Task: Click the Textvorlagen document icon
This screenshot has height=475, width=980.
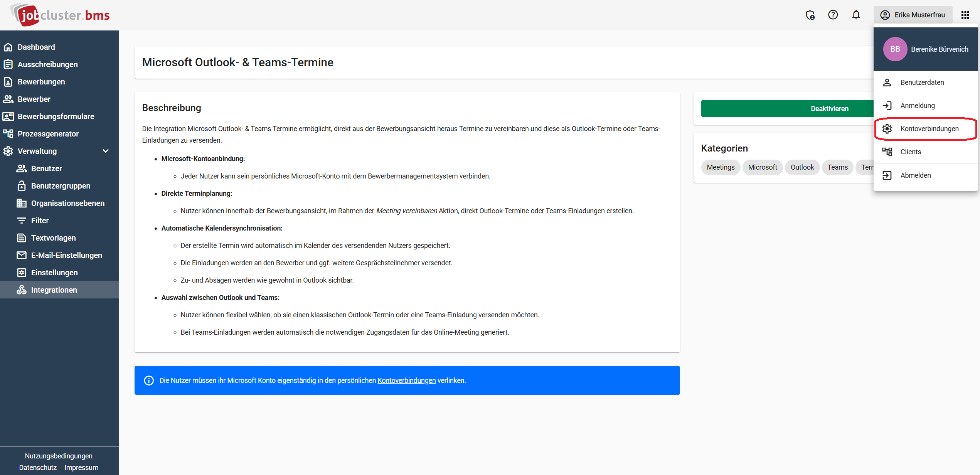Action: [x=22, y=238]
